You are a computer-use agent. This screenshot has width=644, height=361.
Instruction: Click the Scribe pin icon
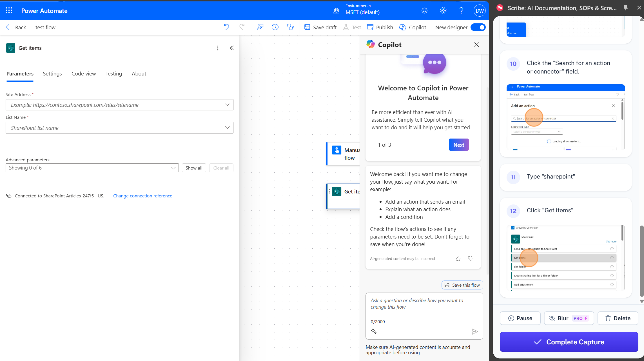coord(626,8)
